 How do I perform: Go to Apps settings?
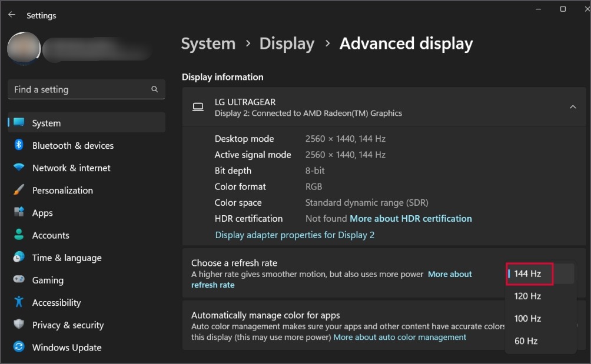[x=87, y=213]
